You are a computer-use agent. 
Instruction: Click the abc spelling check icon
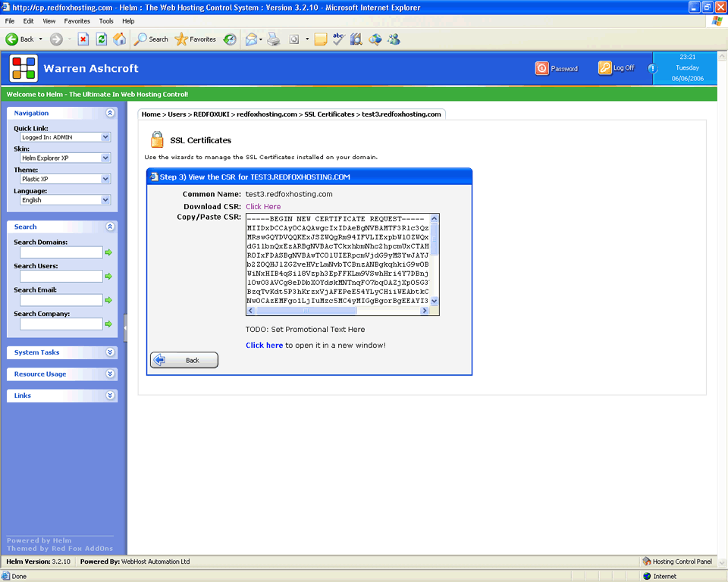[338, 39]
